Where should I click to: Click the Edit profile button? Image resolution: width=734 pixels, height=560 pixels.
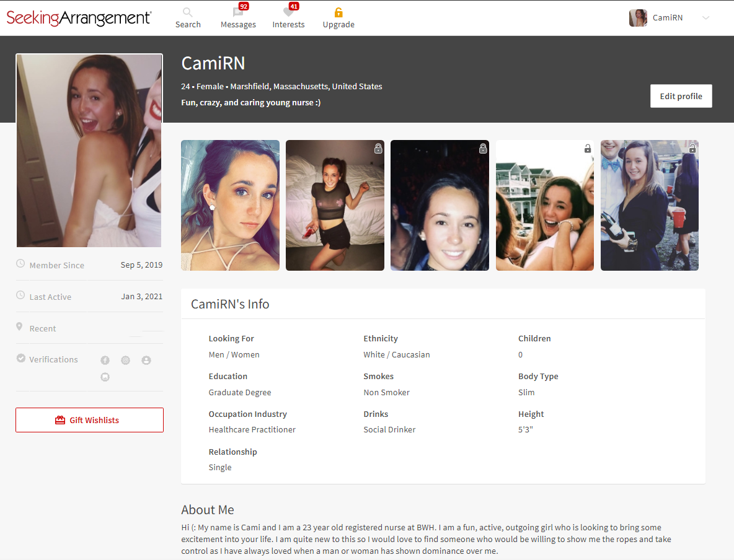(681, 96)
